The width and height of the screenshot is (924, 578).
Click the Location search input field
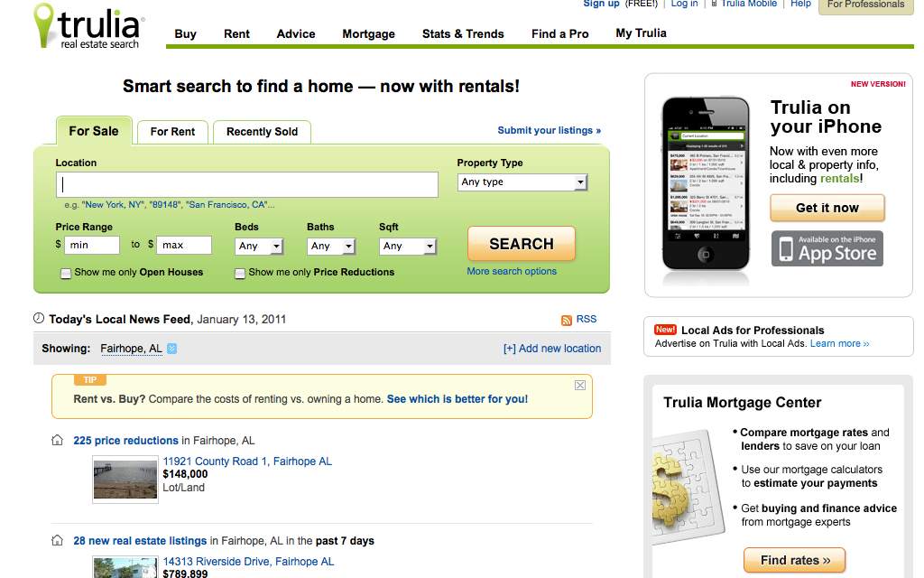click(x=247, y=185)
